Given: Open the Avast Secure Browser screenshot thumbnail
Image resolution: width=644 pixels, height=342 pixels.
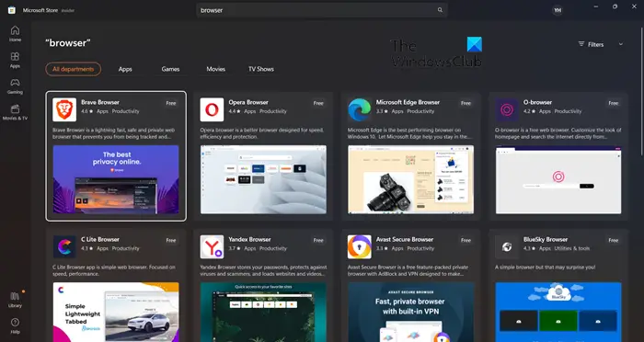Looking at the screenshot, I should pyautogui.click(x=410, y=312).
